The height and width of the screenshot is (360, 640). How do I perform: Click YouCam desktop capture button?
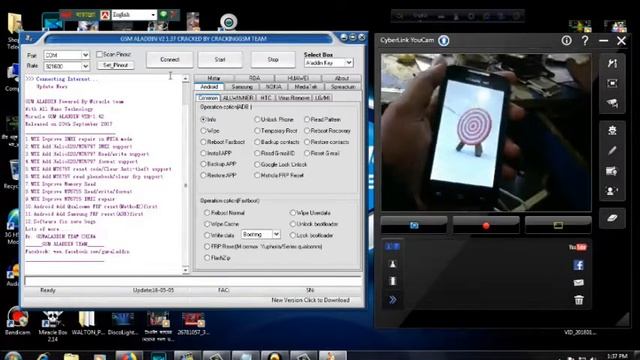(x=558, y=225)
